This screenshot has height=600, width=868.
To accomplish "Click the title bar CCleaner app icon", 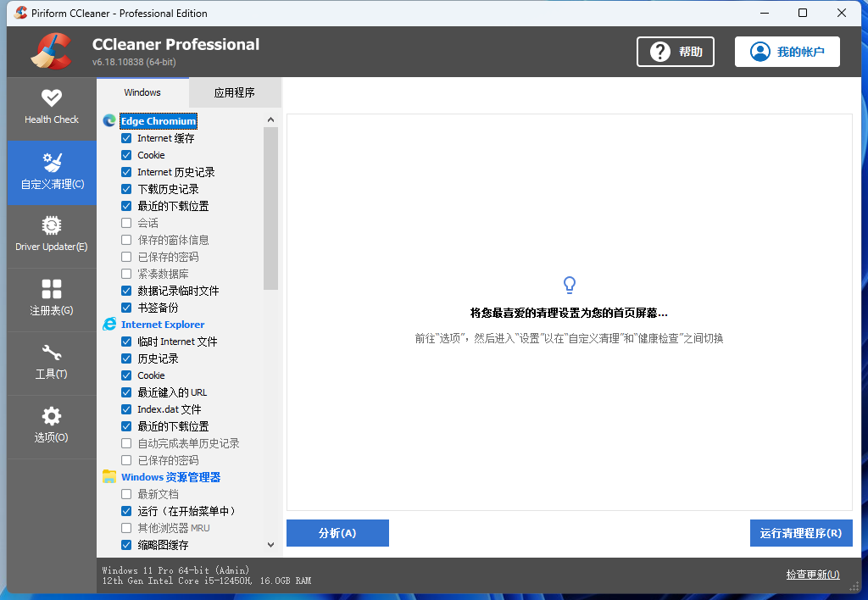I will pyautogui.click(x=20, y=13).
